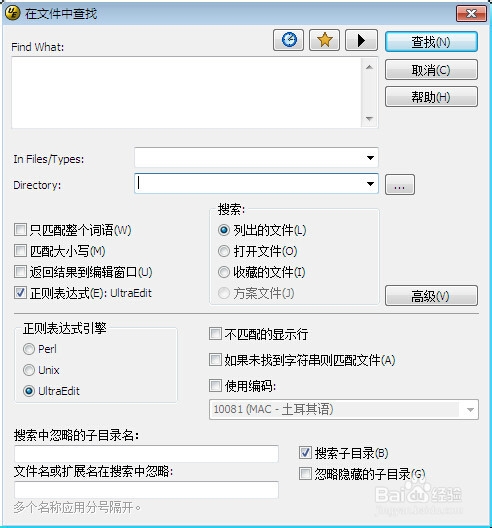Viewport: 492px width, 528px height.
Task: Open the favorites star icon
Action: [324, 40]
